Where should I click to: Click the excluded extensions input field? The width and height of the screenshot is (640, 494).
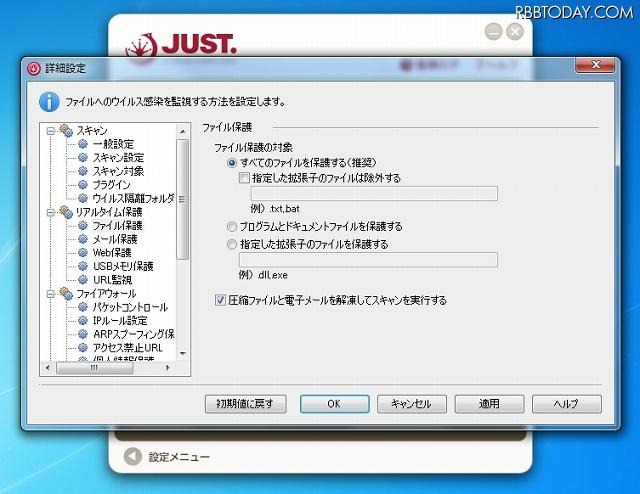(374, 194)
